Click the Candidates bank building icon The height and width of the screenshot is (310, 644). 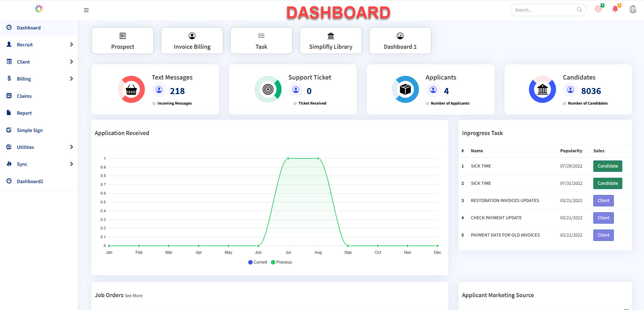[542, 89]
